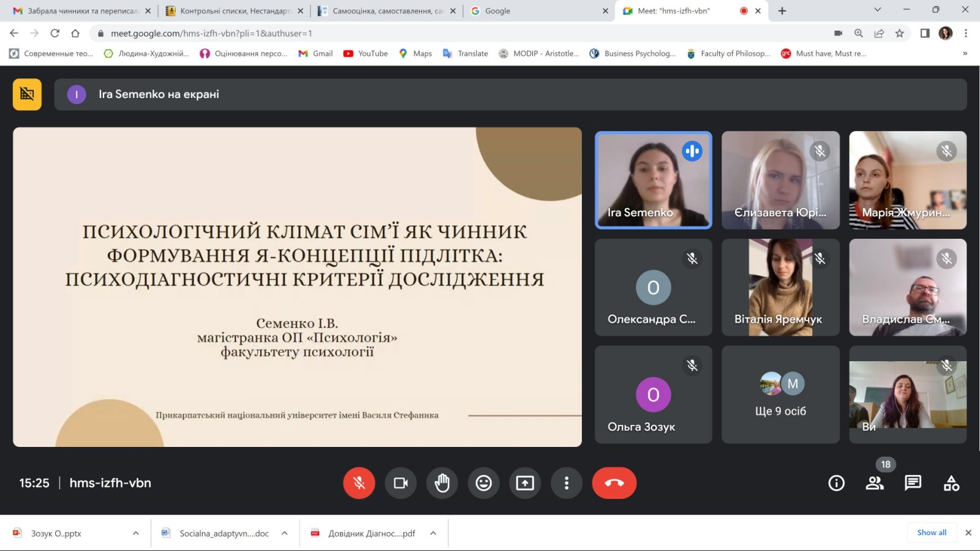Image resolution: width=980 pixels, height=551 pixels.
Task: Expand options for Зозук О..pptx download
Action: point(136,533)
